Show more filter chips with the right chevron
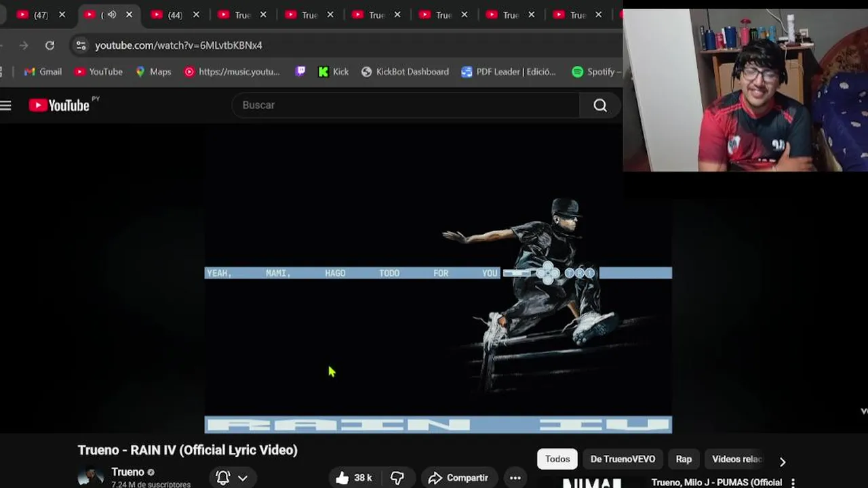Image resolution: width=868 pixels, height=488 pixels. point(783,462)
